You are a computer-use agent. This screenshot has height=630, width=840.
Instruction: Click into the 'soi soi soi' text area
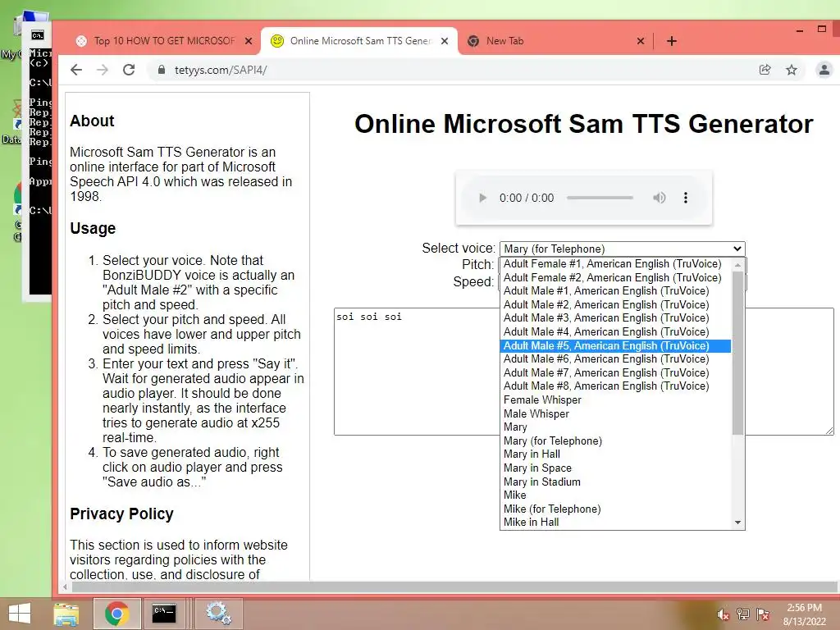584,372
